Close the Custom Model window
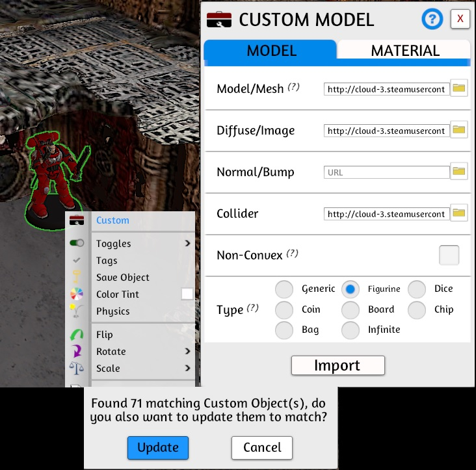 (460, 19)
